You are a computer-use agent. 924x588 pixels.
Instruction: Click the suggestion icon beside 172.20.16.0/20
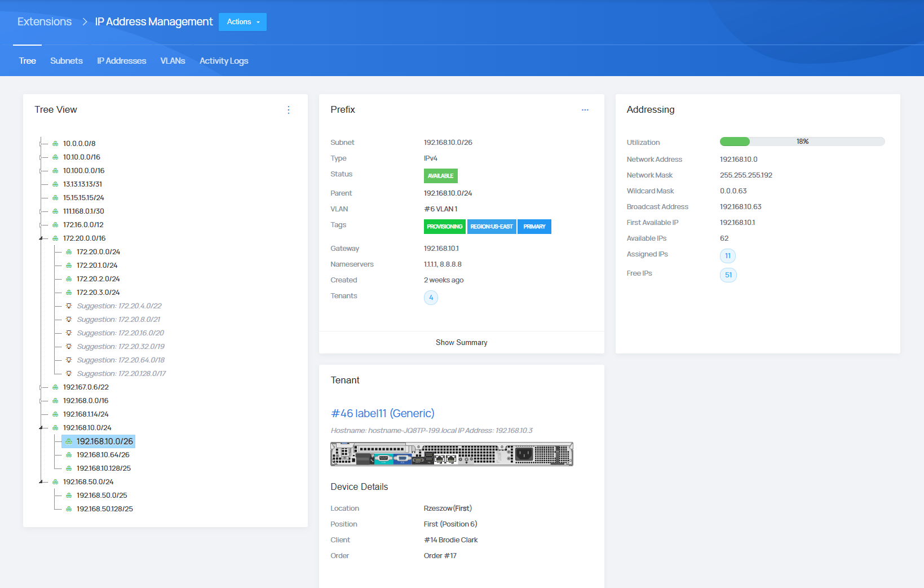[x=69, y=333]
